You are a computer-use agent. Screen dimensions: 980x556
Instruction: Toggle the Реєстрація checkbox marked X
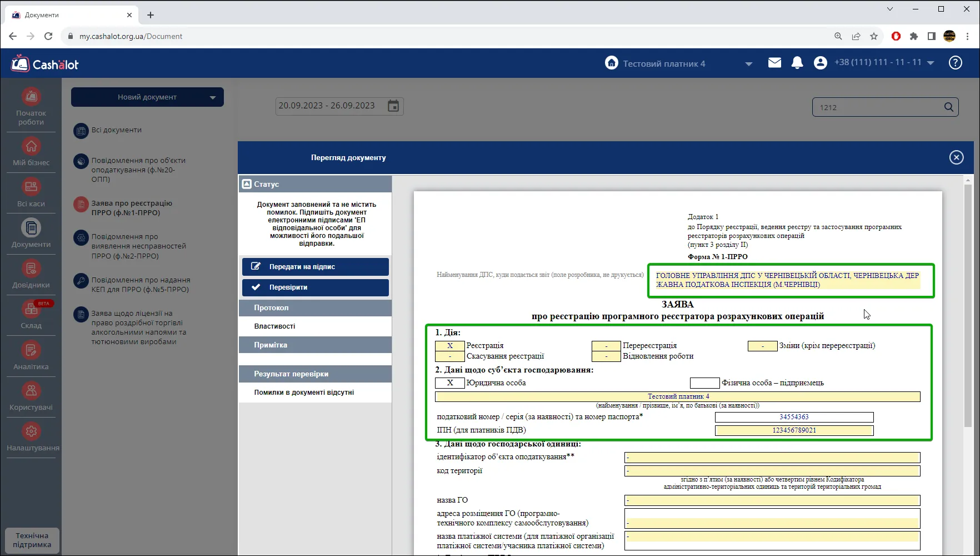coord(449,346)
